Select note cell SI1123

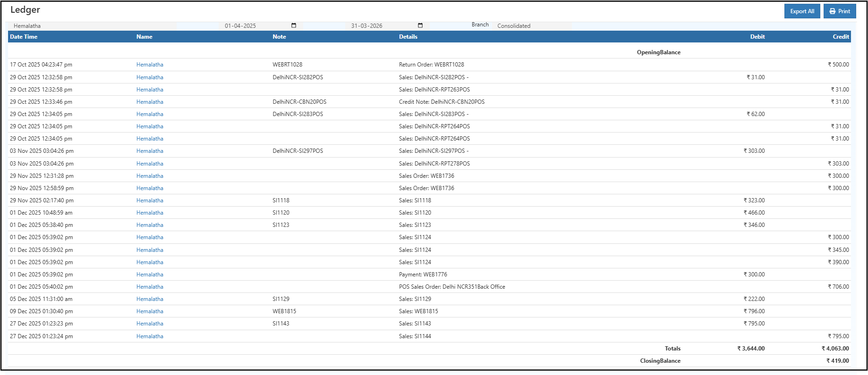click(281, 225)
